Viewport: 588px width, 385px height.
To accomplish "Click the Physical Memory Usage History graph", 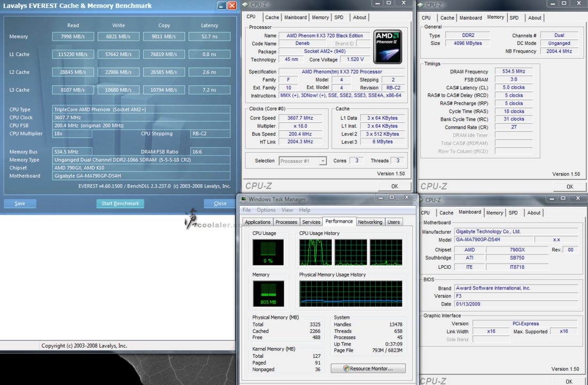I will 351,294.
